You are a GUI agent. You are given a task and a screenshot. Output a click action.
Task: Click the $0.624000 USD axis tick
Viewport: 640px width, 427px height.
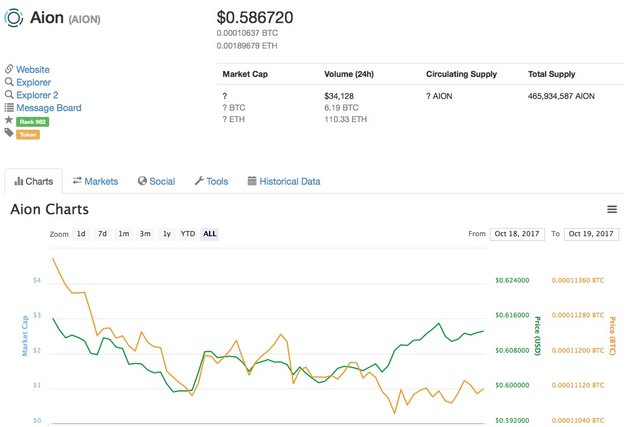tap(512, 280)
